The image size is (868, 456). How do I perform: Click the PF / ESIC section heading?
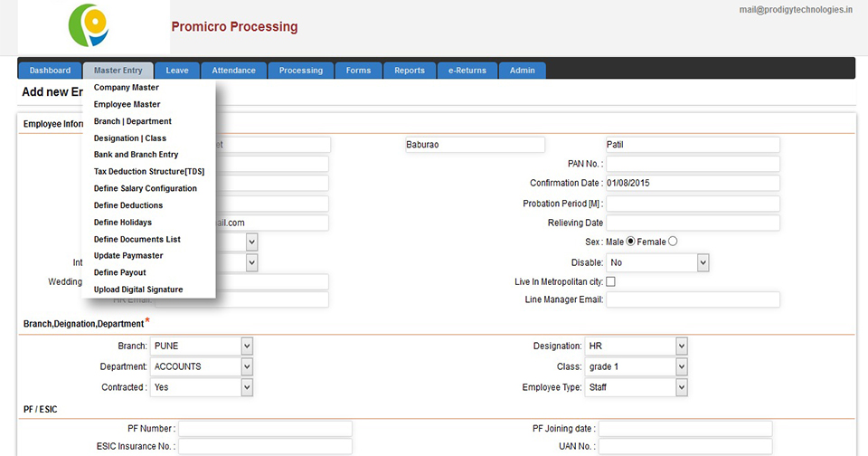pos(41,410)
